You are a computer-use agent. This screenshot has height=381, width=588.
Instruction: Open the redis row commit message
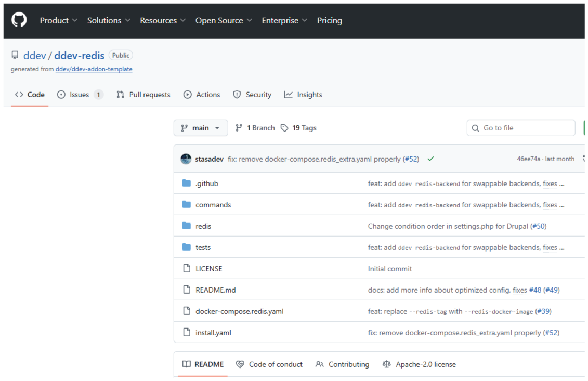click(x=448, y=226)
